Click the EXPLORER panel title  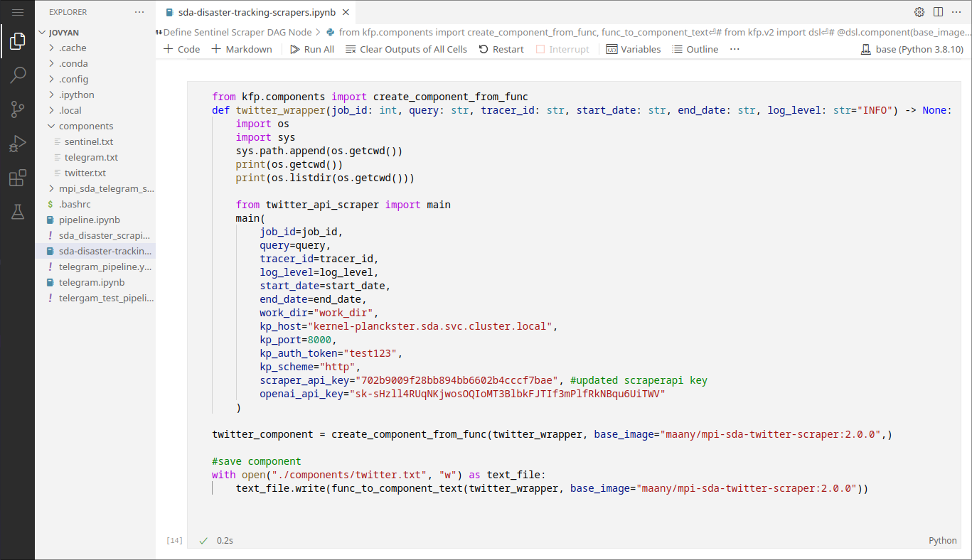68,12
